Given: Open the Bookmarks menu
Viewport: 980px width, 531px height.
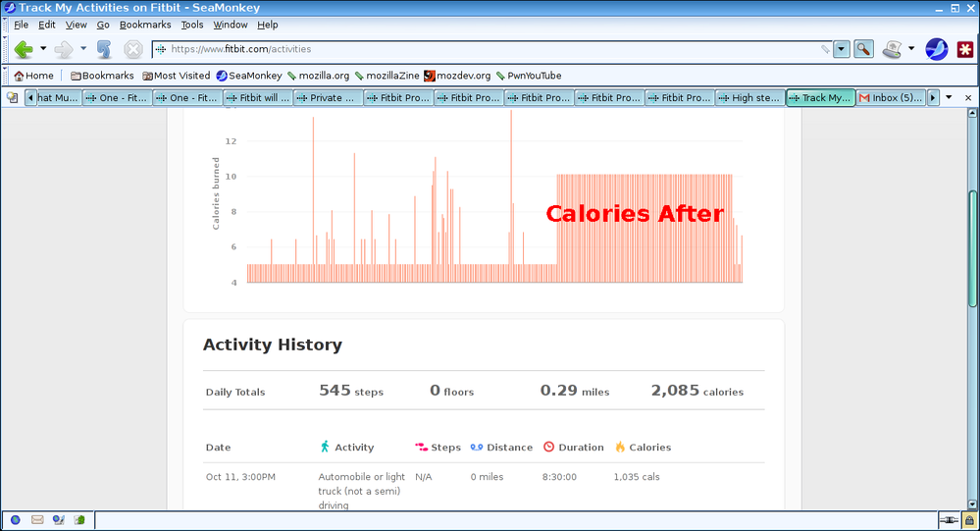Looking at the screenshot, I should tap(145, 25).
